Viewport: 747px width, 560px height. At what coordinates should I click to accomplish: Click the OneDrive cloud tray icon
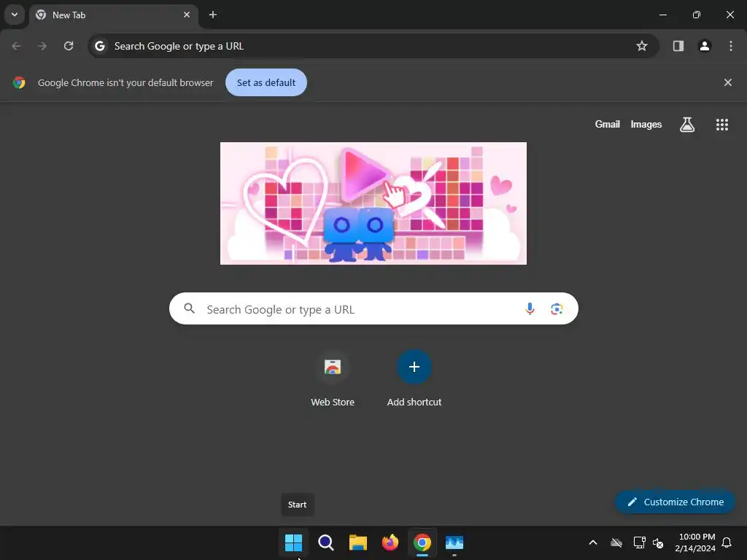(616, 542)
